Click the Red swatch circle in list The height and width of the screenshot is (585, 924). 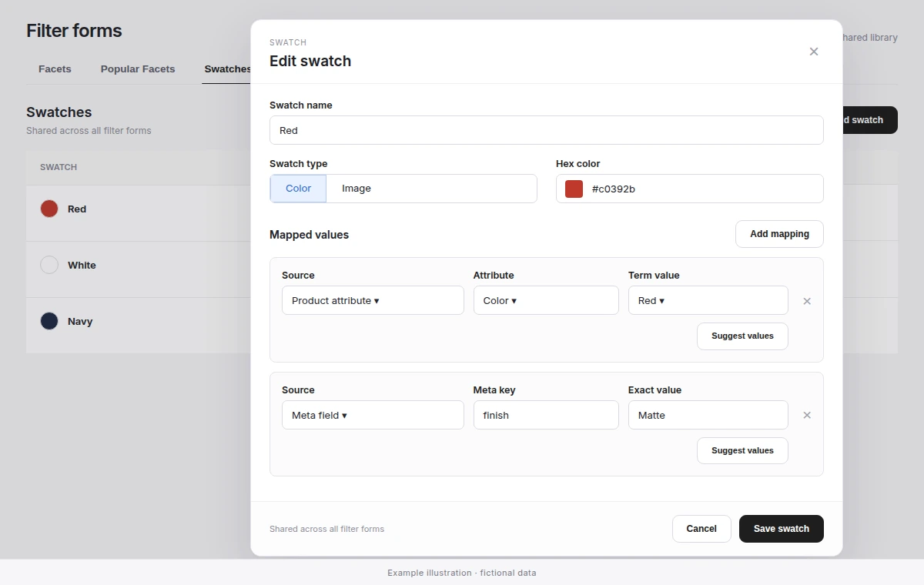[x=49, y=209]
